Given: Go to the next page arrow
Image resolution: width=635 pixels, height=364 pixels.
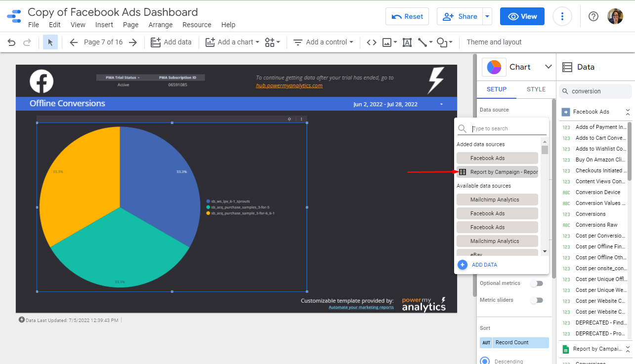Looking at the screenshot, I should point(132,42).
